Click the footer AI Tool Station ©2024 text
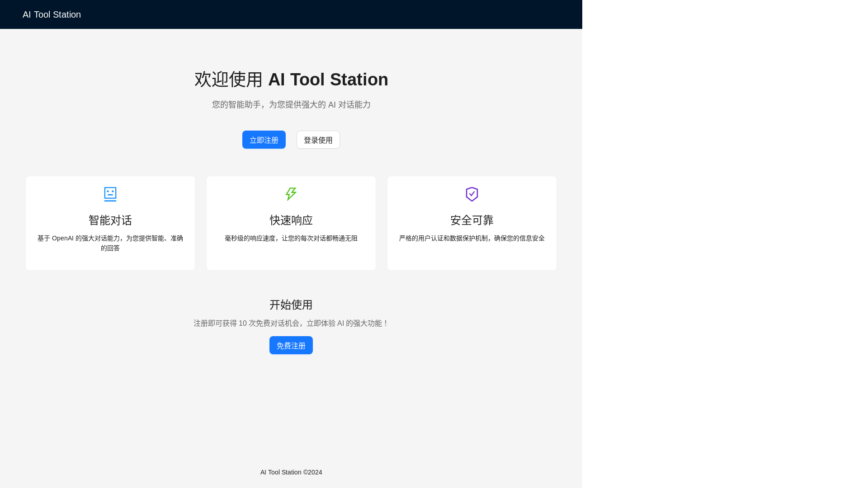Screen dimensions: 868x488 [x=291, y=472]
